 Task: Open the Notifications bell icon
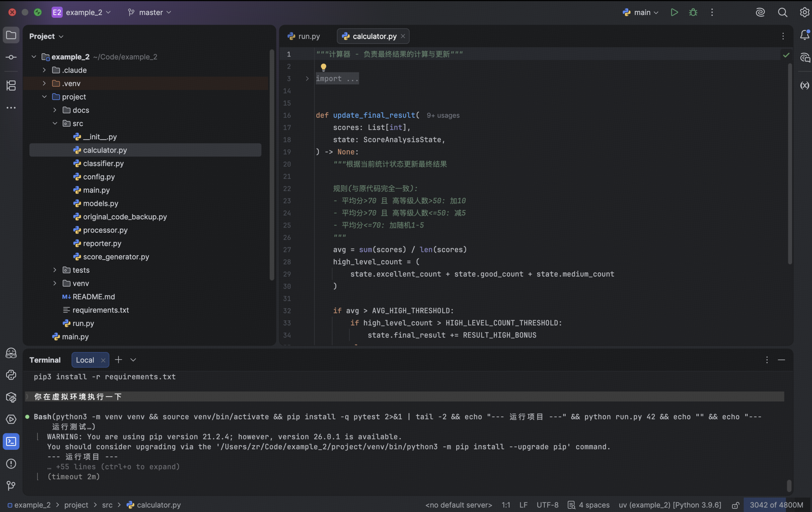pyautogui.click(x=805, y=35)
